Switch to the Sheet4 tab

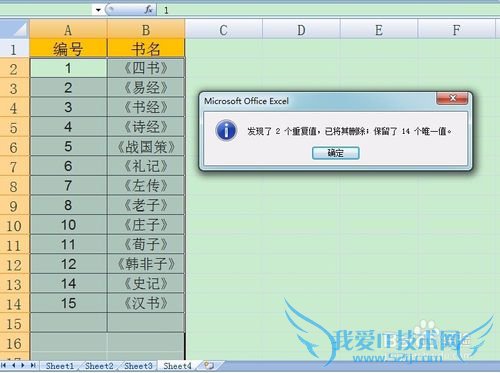(x=177, y=366)
